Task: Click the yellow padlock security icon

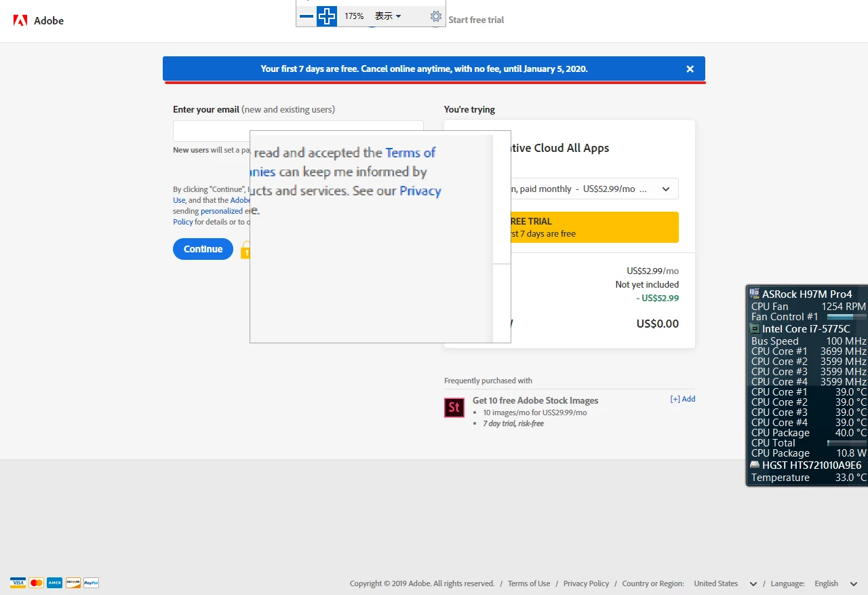Action: coord(245,250)
